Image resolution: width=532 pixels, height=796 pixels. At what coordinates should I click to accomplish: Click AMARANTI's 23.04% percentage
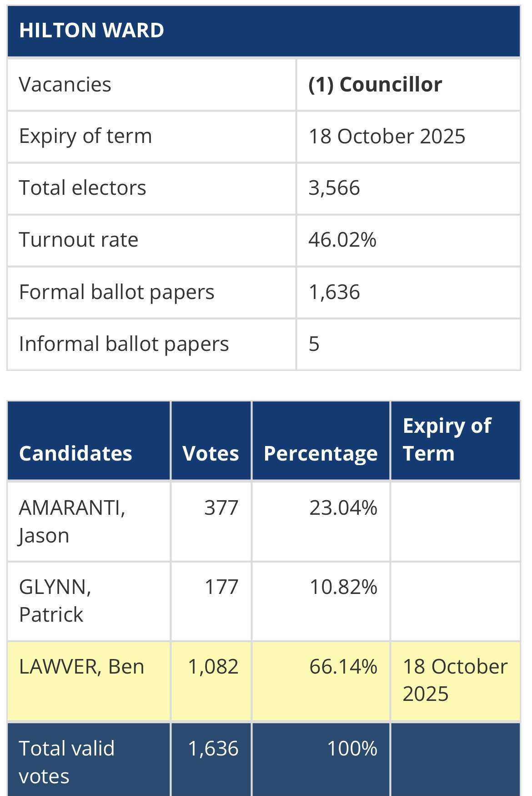tap(343, 508)
